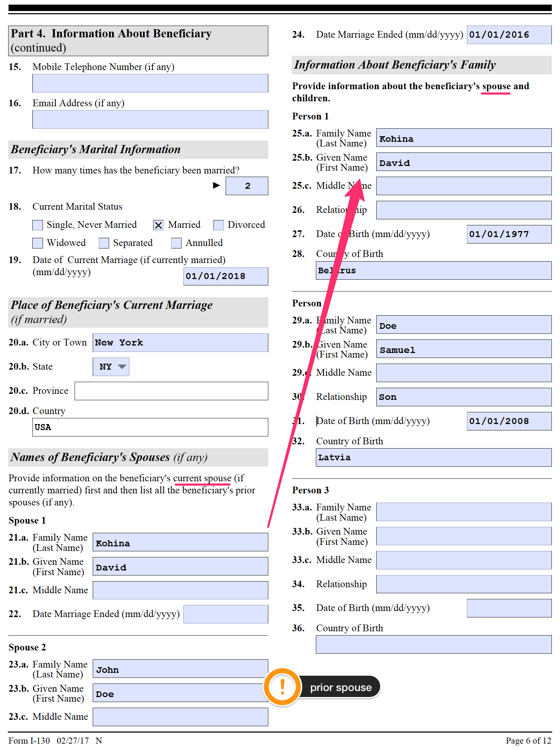Click the orange exclamation warning icon
560x750 pixels.
point(282,687)
